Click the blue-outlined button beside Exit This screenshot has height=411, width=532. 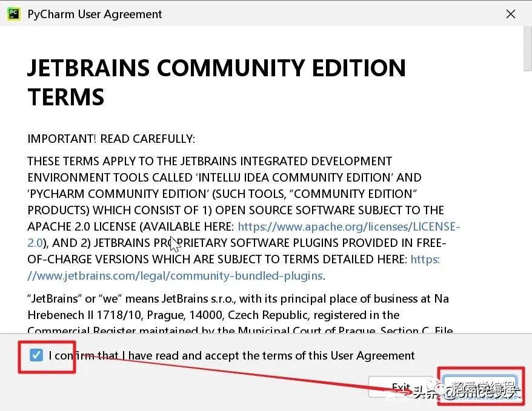[480, 387]
